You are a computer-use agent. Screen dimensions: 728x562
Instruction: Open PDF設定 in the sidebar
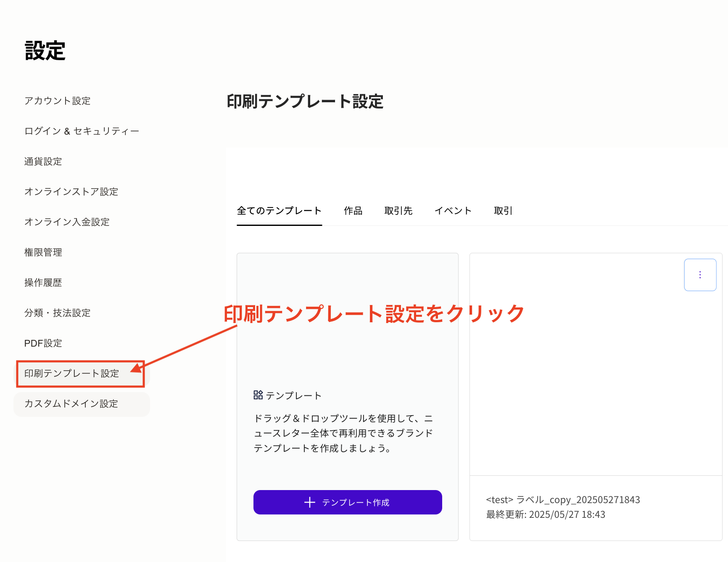[x=43, y=343]
